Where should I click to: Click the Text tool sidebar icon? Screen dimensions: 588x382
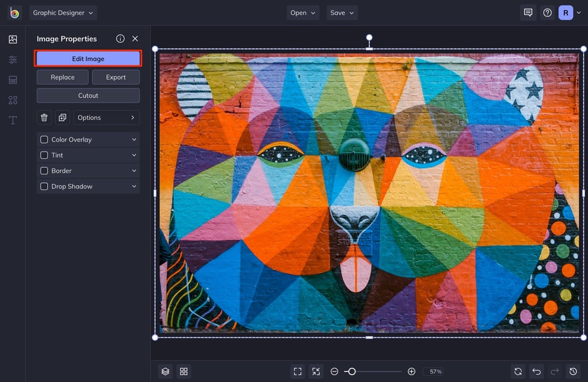click(x=12, y=120)
